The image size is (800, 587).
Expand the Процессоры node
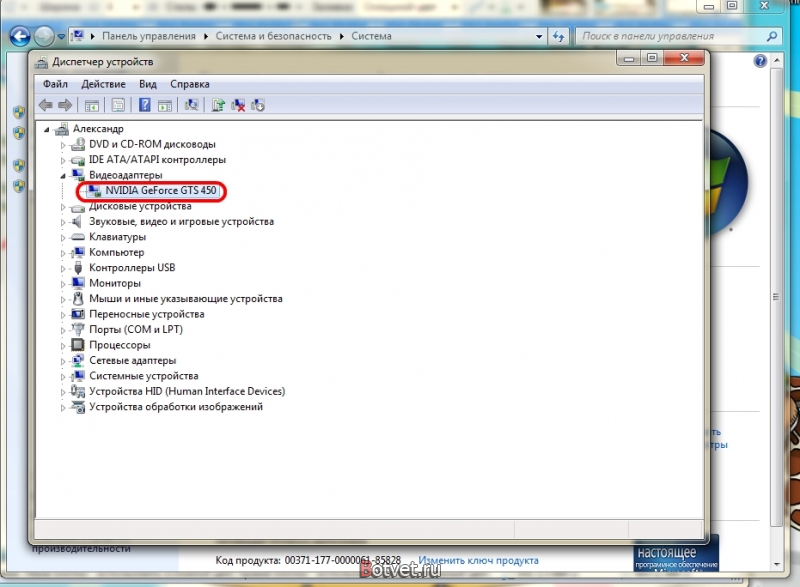coord(63,346)
